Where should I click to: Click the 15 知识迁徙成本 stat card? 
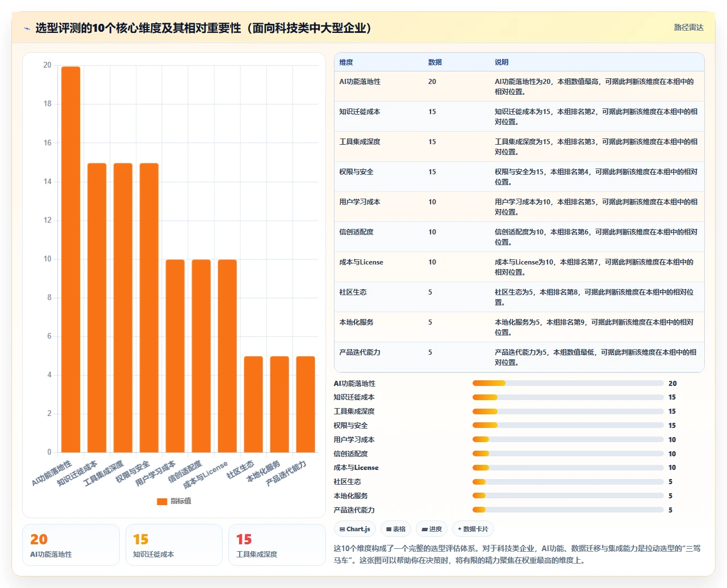pyautogui.click(x=174, y=545)
